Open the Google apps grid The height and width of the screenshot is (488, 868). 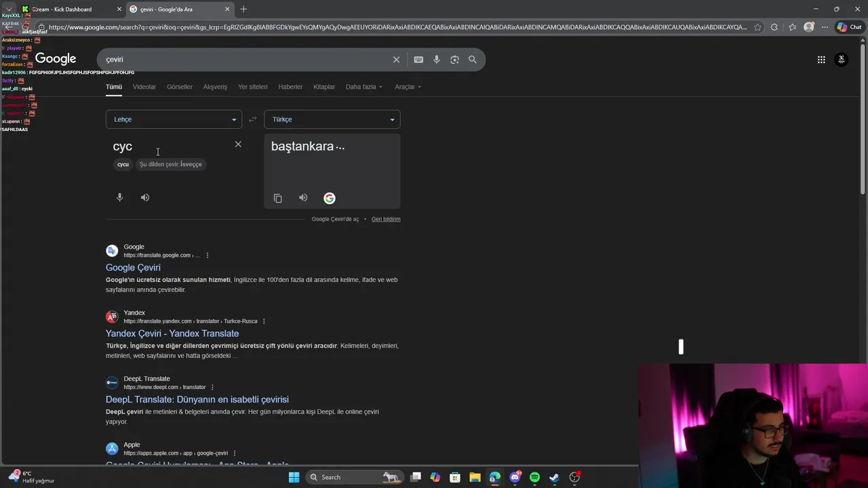coord(821,60)
